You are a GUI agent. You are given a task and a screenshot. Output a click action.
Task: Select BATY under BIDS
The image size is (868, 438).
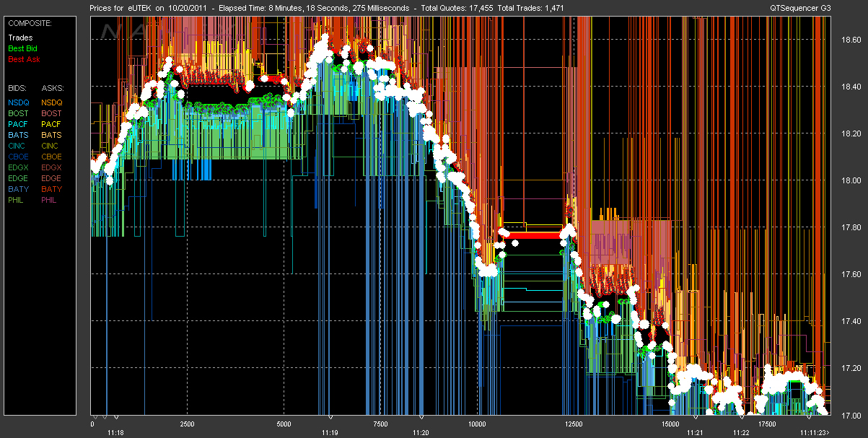point(18,189)
